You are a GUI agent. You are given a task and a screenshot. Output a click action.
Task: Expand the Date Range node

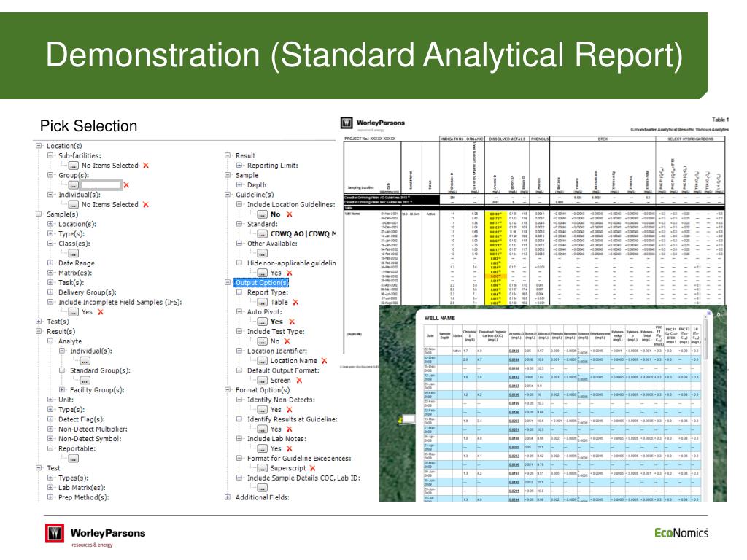click(50, 262)
